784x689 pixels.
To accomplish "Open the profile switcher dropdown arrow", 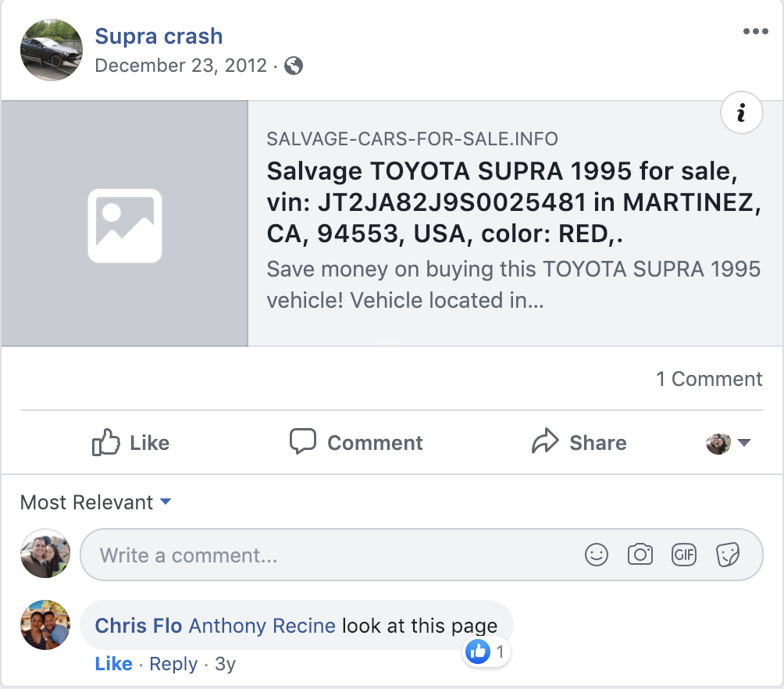I will click(744, 442).
